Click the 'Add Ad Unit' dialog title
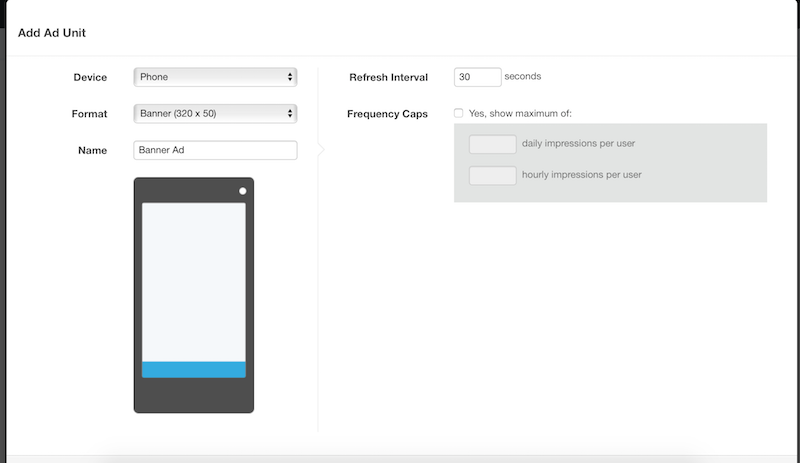This screenshot has width=800, height=463. tap(52, 33)
